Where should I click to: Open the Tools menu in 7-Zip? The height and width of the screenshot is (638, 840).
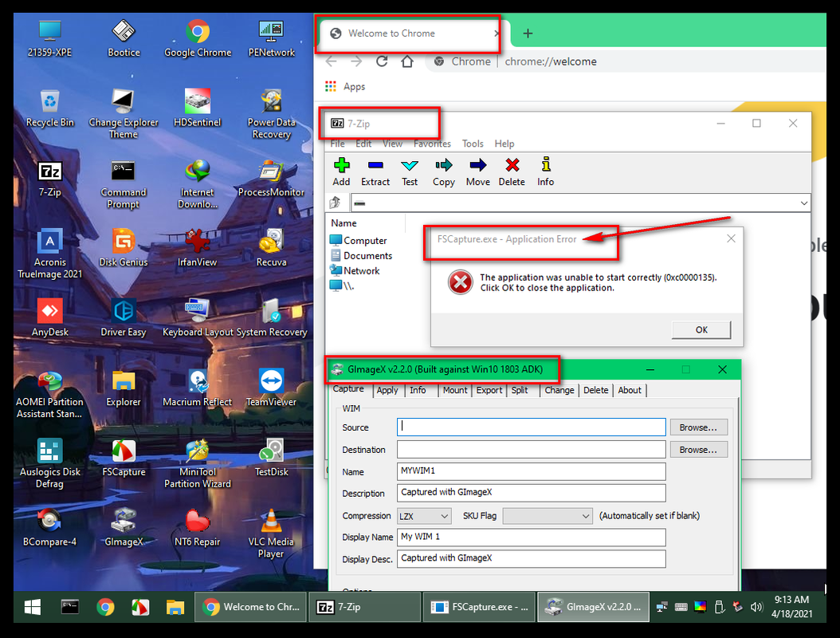click(x=473, y=144)
